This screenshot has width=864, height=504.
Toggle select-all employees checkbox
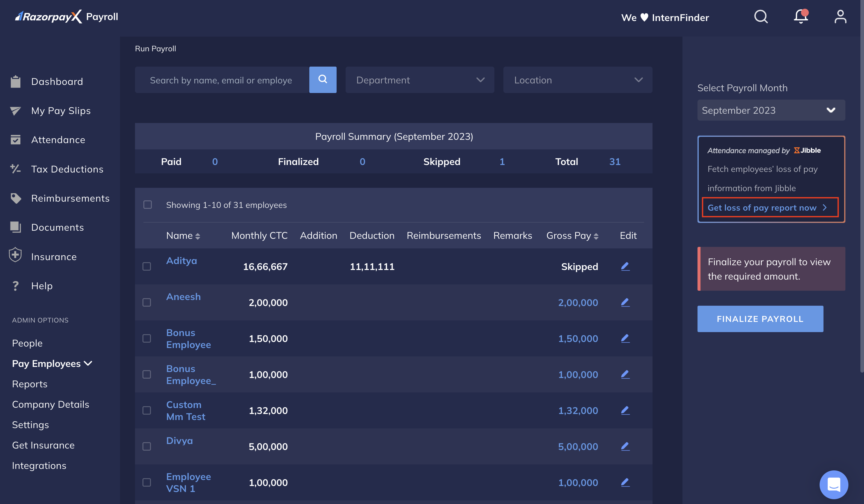click(x=147, y=205)
